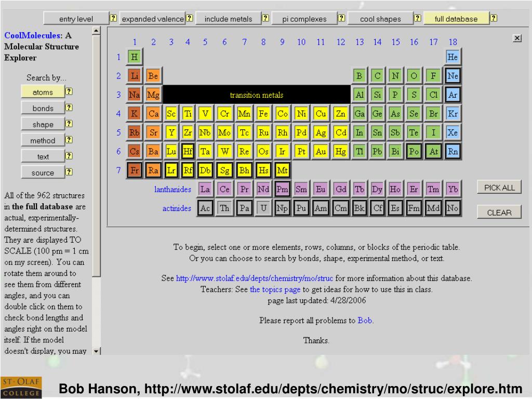Click PICK ALL button
The height and width of the screenshot is (399, 532).
pyautogui.click(x=499, y=187)
